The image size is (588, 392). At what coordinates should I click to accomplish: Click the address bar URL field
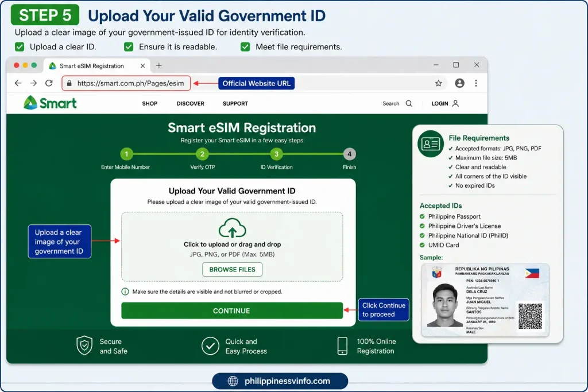click(x=126, y=83)
